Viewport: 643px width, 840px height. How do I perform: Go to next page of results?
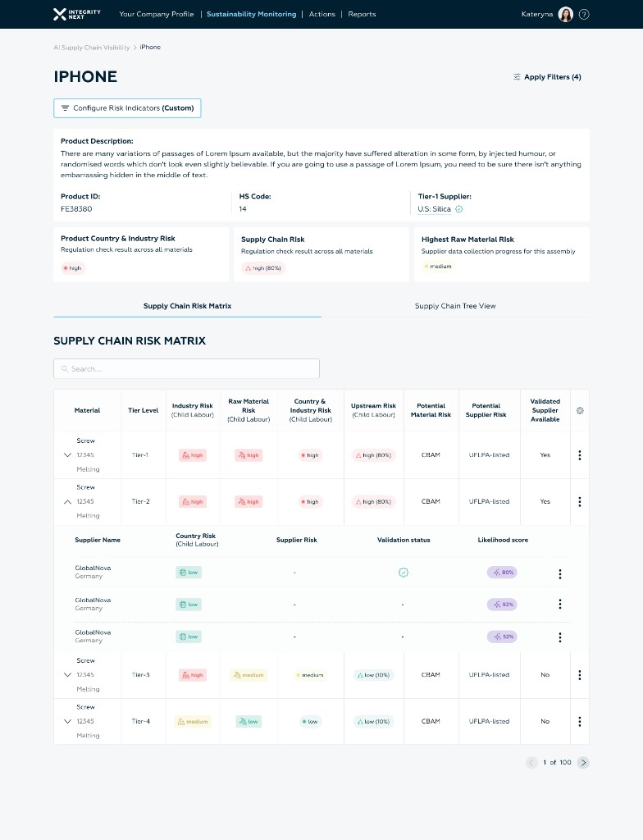coord(583,762)
